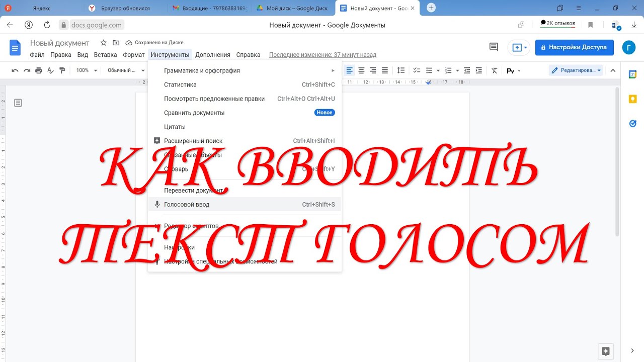Justify the text alignment

coord(385,70)
